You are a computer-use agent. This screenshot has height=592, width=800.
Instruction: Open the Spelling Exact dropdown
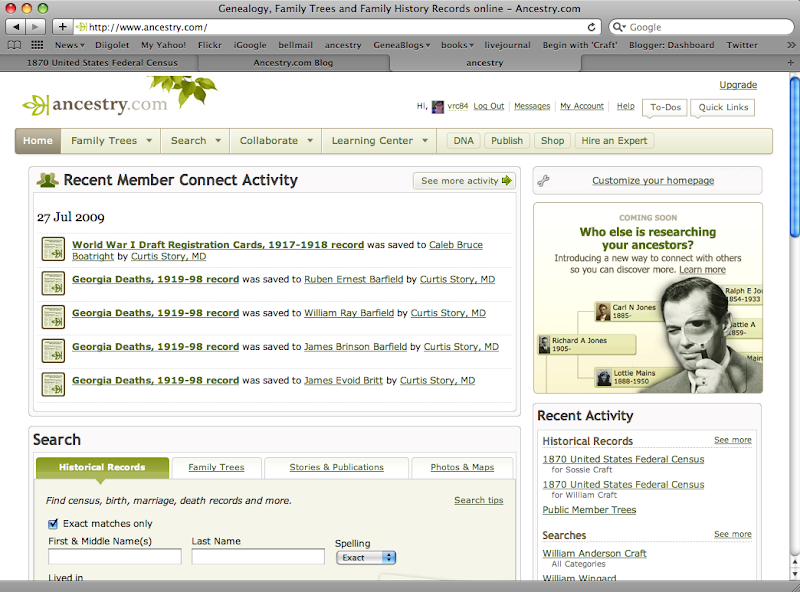tap(366, 558)
